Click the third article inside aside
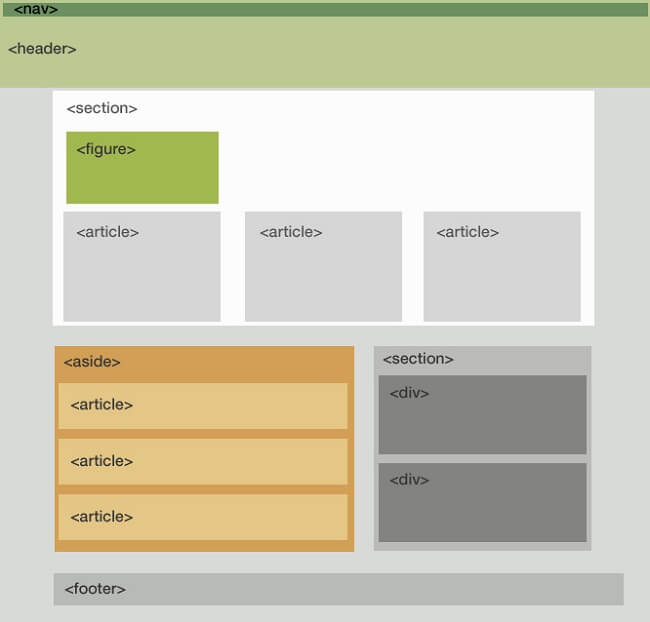Viewport: 650px width, 622px height. point(203,517)
